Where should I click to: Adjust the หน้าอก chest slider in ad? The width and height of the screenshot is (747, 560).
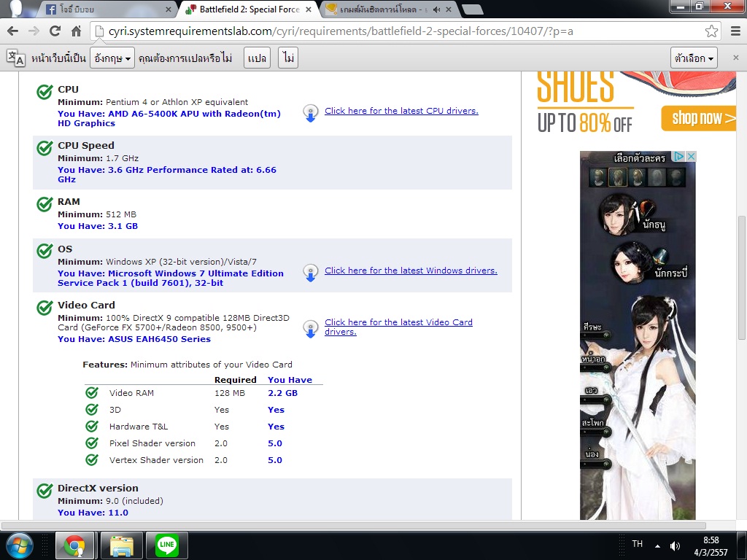pyautogui.click(x=595, y=367)
